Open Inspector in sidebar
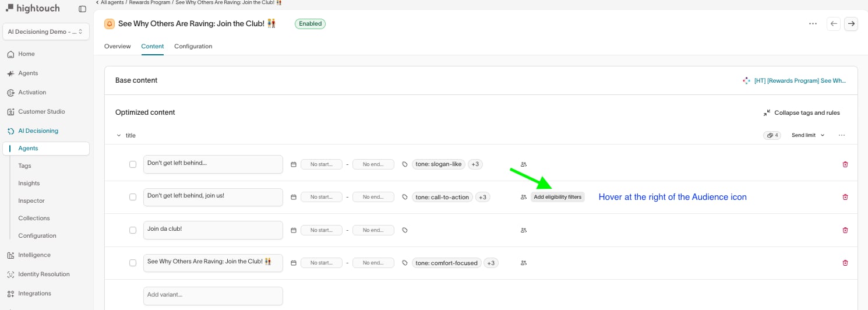Viewport: 868px width, 310px height. pyautogui.click(x=31, y=200)
